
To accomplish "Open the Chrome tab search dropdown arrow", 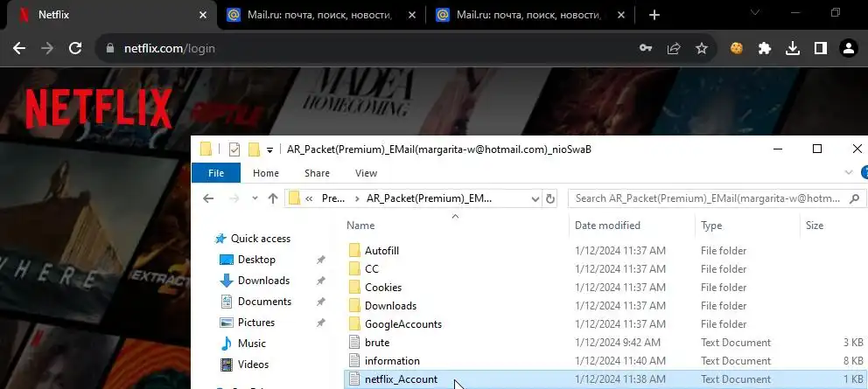I will click(754, 12).
